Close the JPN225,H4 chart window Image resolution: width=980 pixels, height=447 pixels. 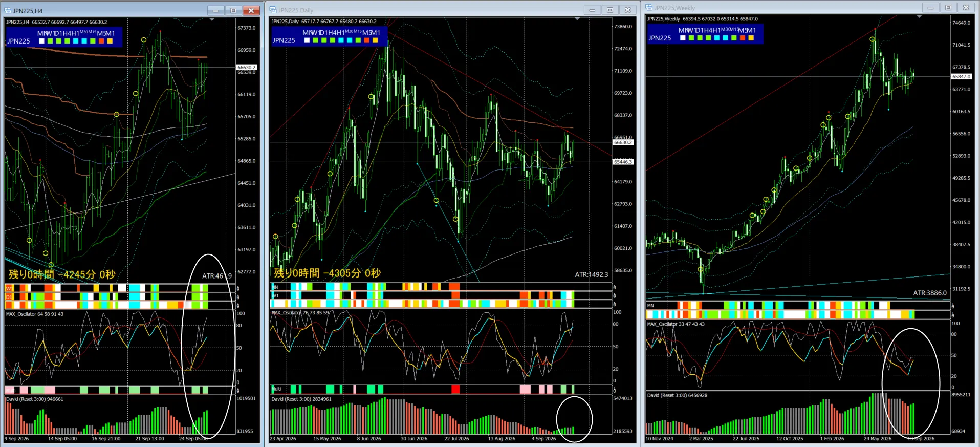click(251, 10)
